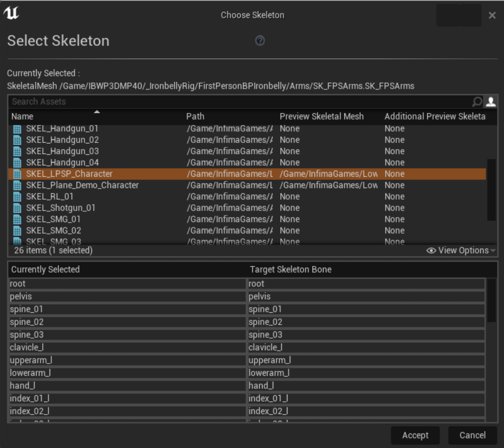Open the View Options dropdown
The image size is (504, 448).
pyautogui.click(x=461, y=251)
